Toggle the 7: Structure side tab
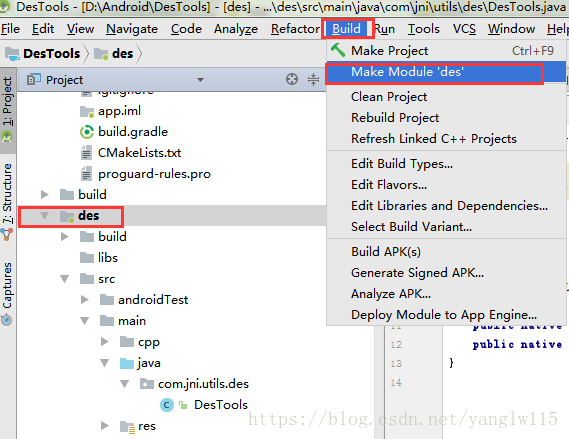This screenshot has width=569, height=439. 8,193
